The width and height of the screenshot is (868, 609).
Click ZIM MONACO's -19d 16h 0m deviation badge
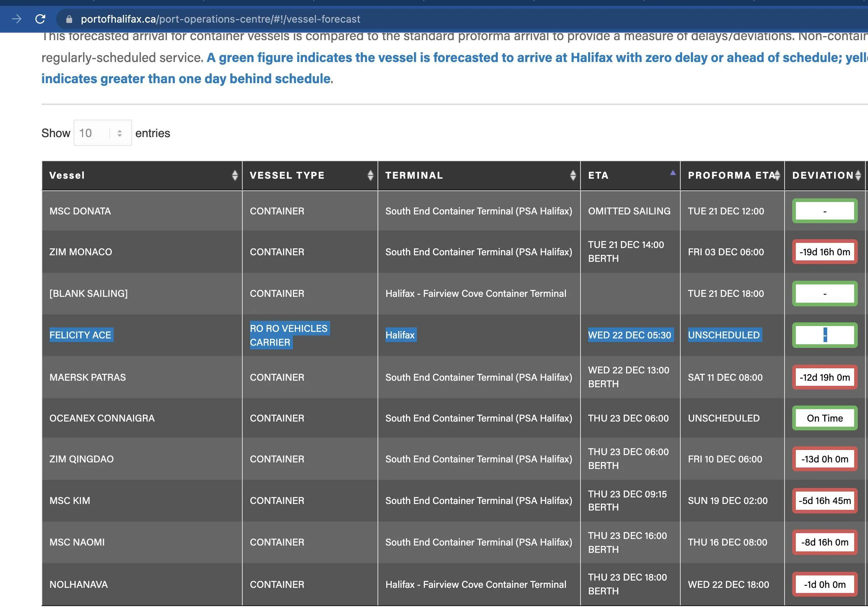[825, 252]
